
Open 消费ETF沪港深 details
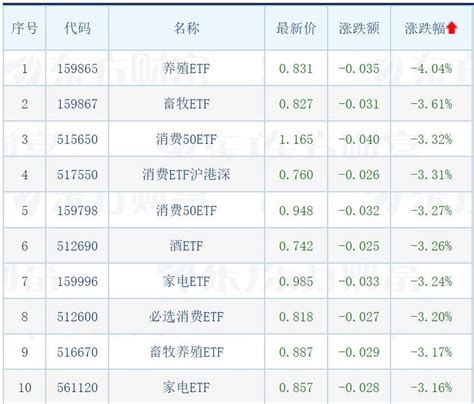(186, 175)
